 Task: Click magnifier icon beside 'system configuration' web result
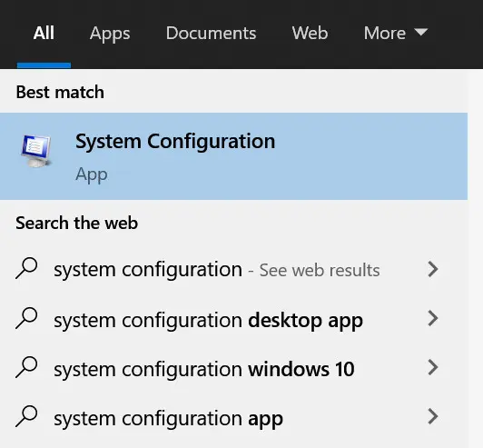tap(26, 268)
